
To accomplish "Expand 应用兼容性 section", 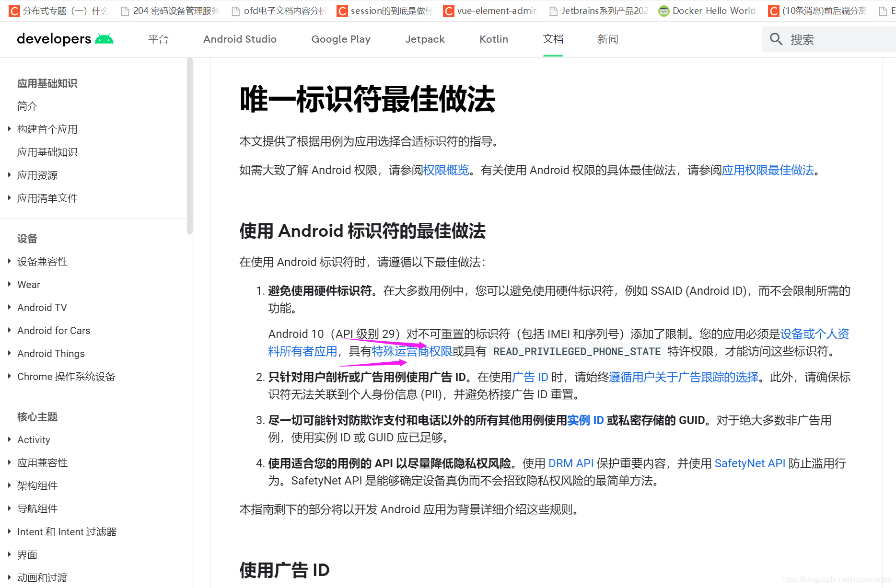I will (10, 462).
